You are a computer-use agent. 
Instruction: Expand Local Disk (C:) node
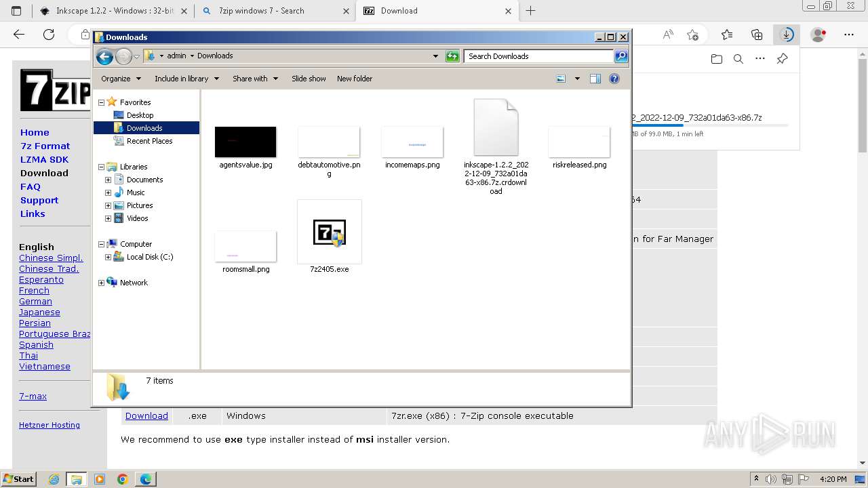(108, 257)
